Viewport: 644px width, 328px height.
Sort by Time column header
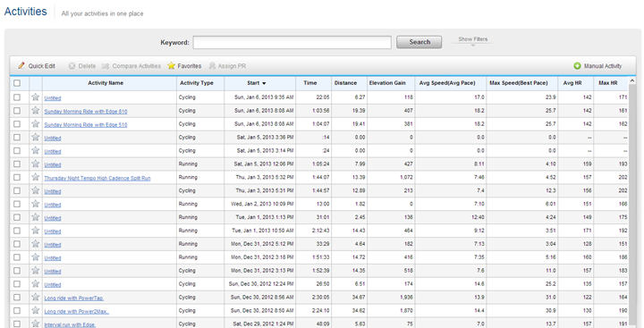pyautogui.click(x=310, y=83)
